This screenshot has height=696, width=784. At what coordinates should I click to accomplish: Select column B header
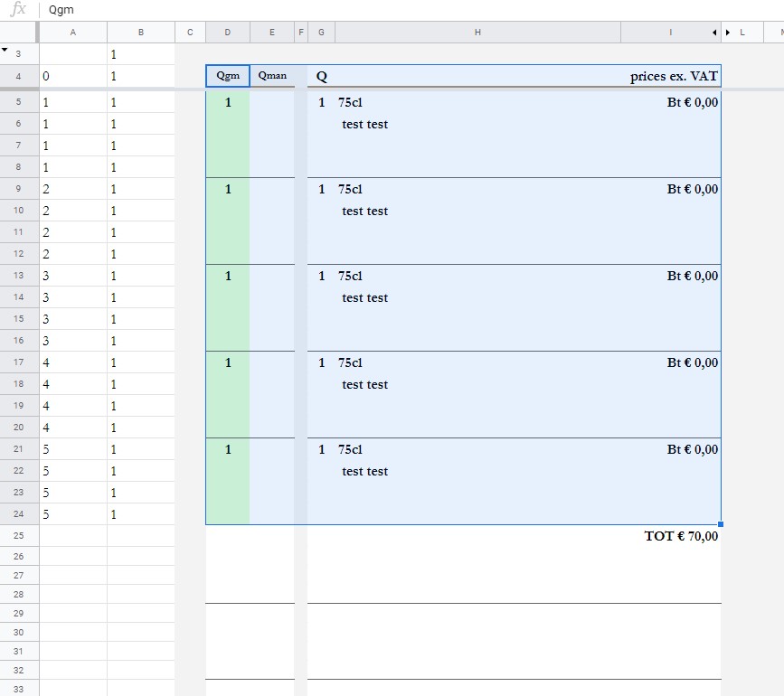pyautogui.click(x=140, y=32)
